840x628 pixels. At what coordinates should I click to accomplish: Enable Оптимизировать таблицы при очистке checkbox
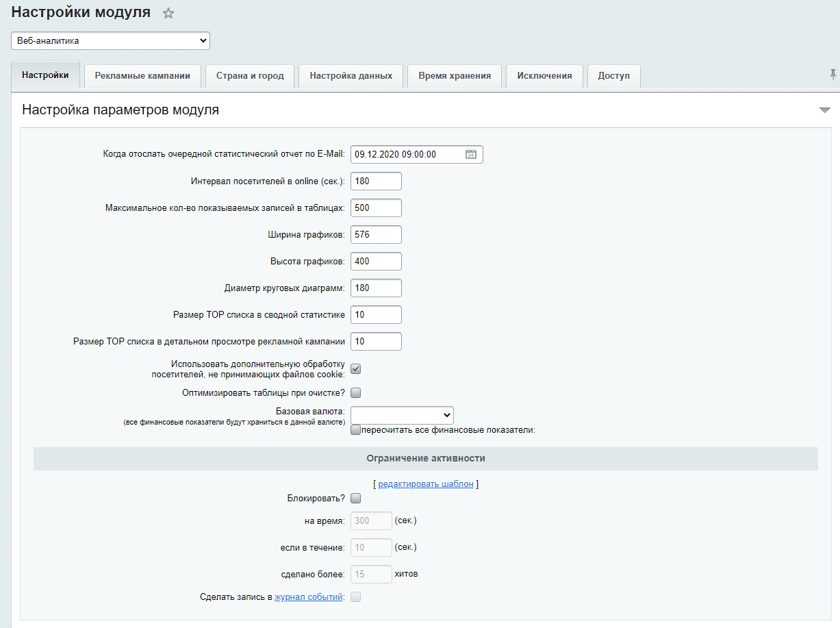click(x=356, y=393)
